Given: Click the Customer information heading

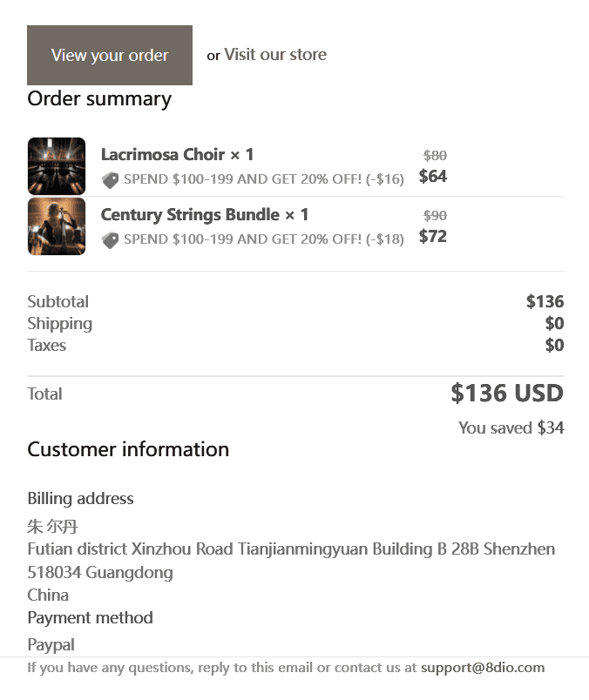Looking at the screenshot, I should 128,449.
